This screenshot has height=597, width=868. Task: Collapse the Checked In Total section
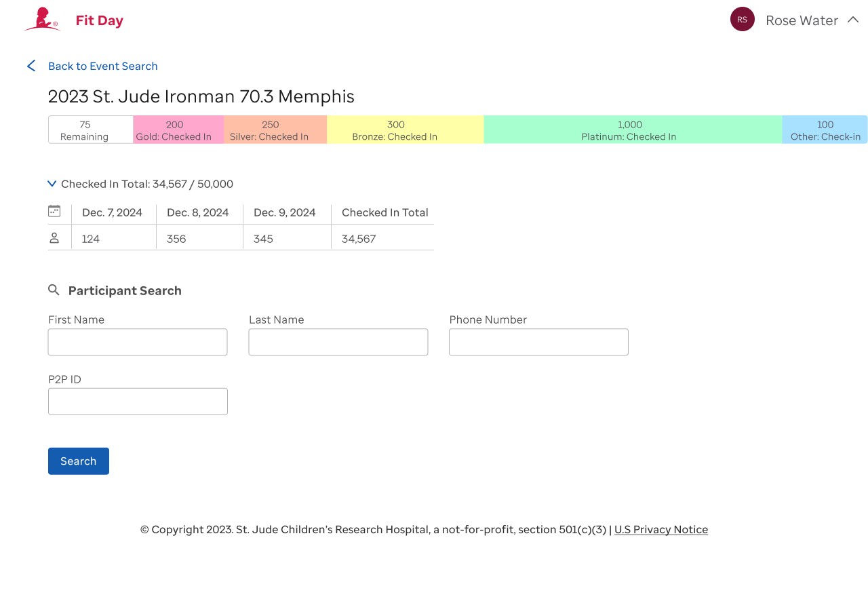pyautogui.click(x=52, y=183)
